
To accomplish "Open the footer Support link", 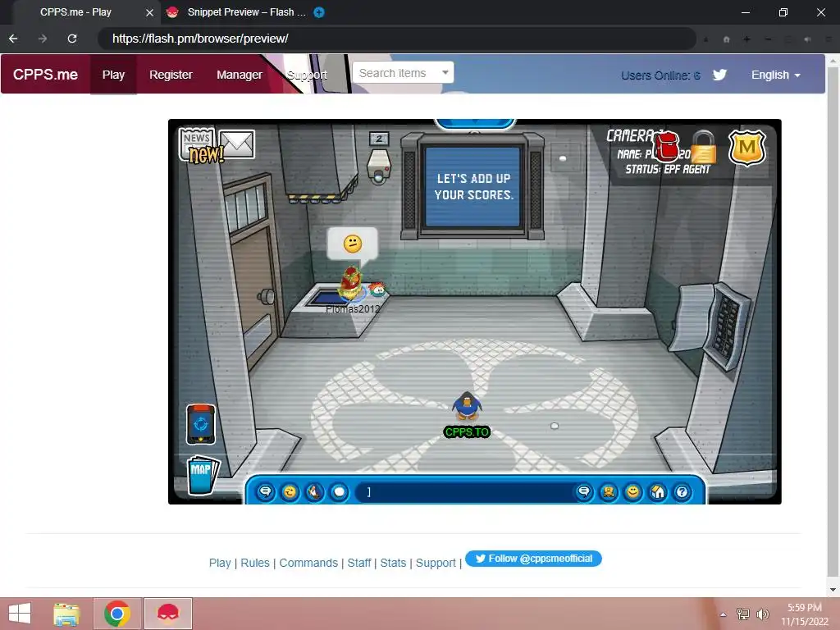I will (436, 563).
